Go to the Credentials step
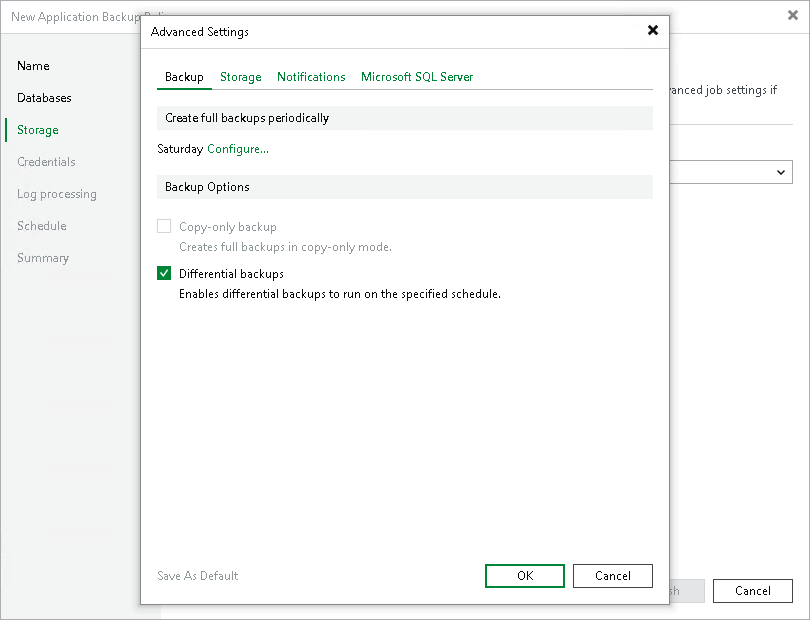This screenshot has width=810, height=620. point(47,162)
